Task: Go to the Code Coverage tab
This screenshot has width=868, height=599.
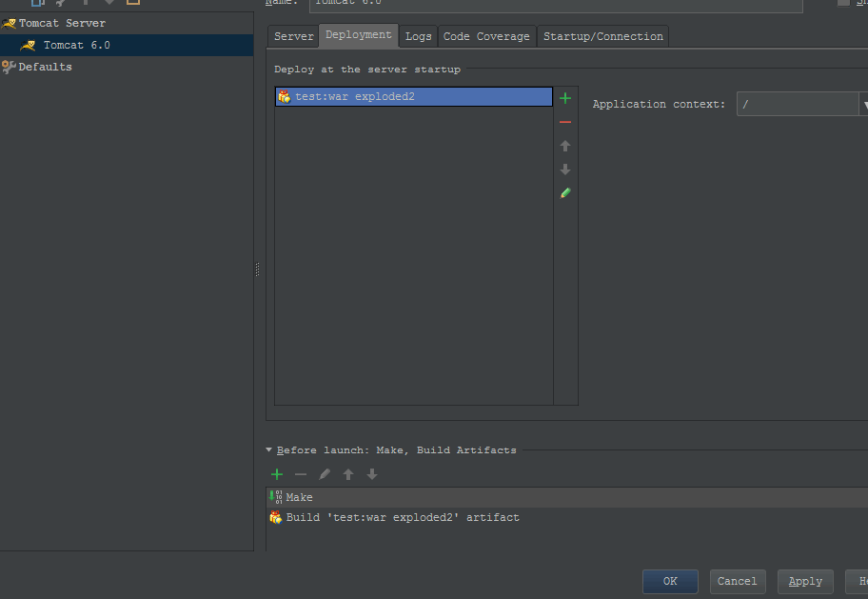Action: click(486, 36)
